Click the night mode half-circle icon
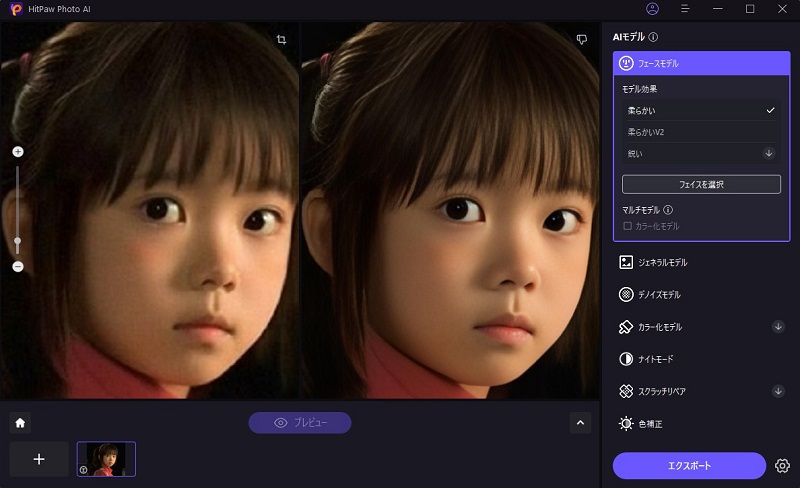The width and height of the screenshot is (800, 488). [x=626, y=359]
